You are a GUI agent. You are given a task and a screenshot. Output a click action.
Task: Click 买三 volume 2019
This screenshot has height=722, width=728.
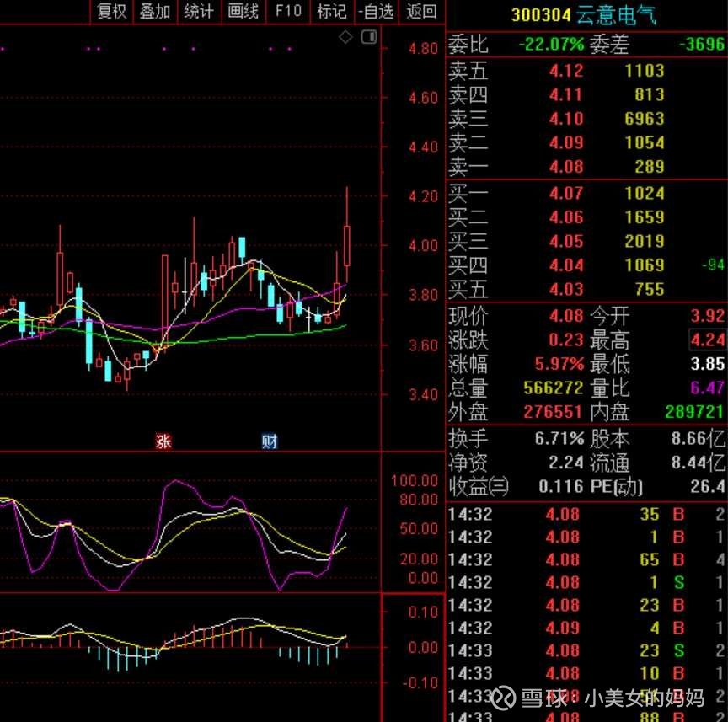pyautogui.click(x=645, y=242)
